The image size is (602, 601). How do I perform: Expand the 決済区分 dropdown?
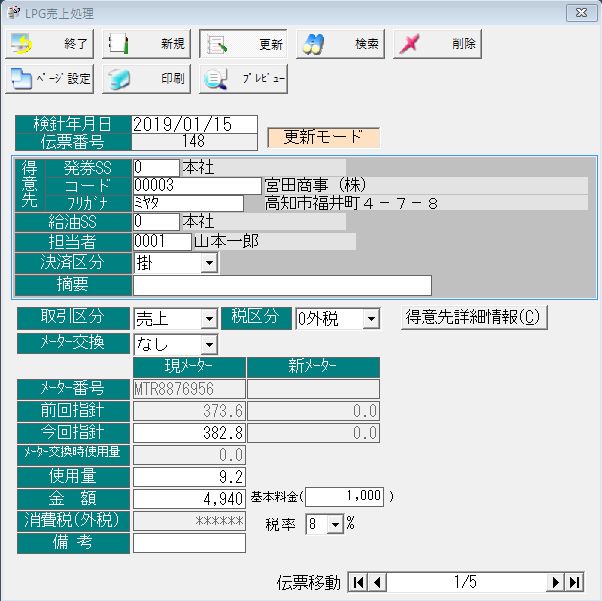pos(208,263)
